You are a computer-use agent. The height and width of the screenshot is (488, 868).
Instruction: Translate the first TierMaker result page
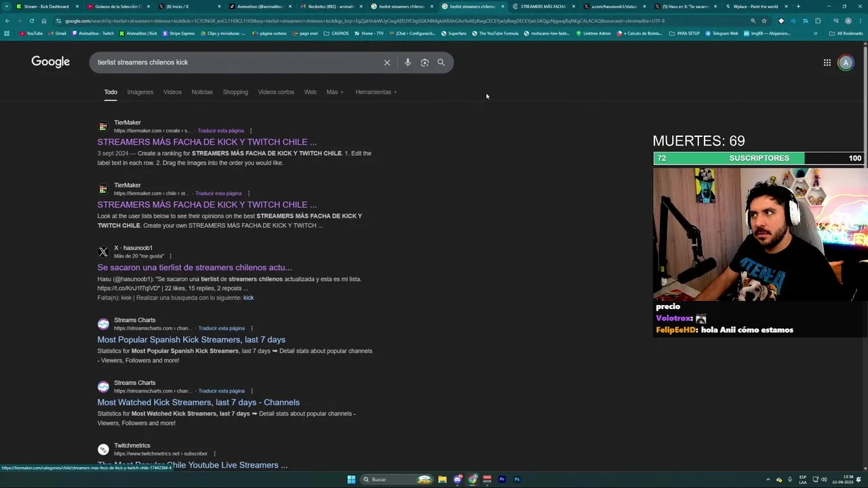pos(220,131)
